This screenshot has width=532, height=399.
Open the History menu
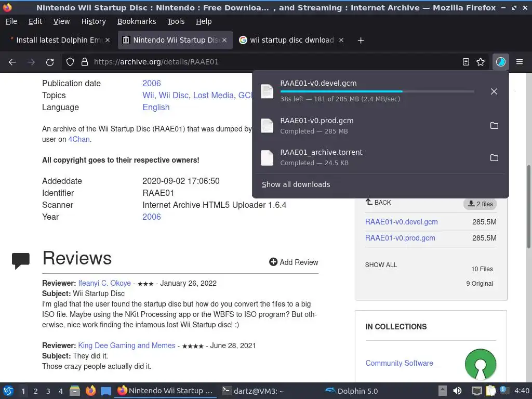click(x=94, y=21)
